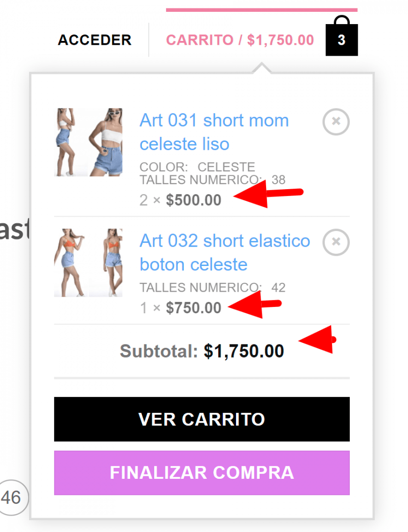The image size is (408, 532).
Task: Open the shopping bag icon showing 3 items
Action: click(341, 36)
